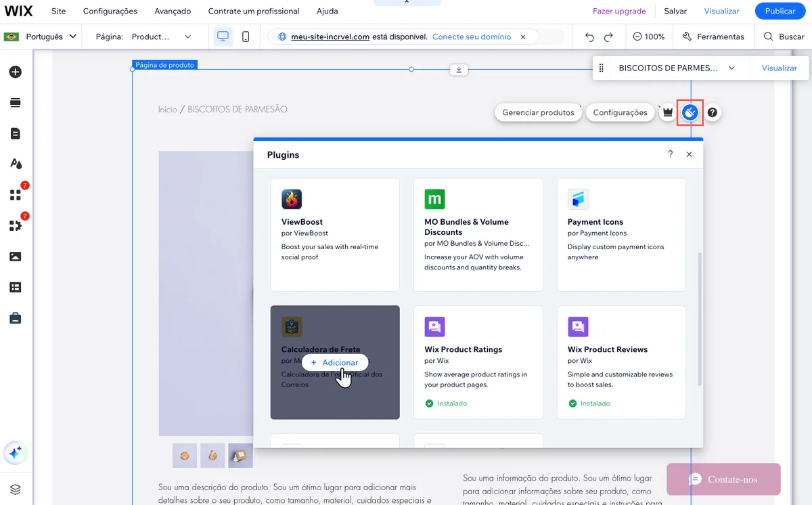The height and width of the screenshot is (505, 812).
Task: Click the download arrow handle above product page
Action: point(459,69)
